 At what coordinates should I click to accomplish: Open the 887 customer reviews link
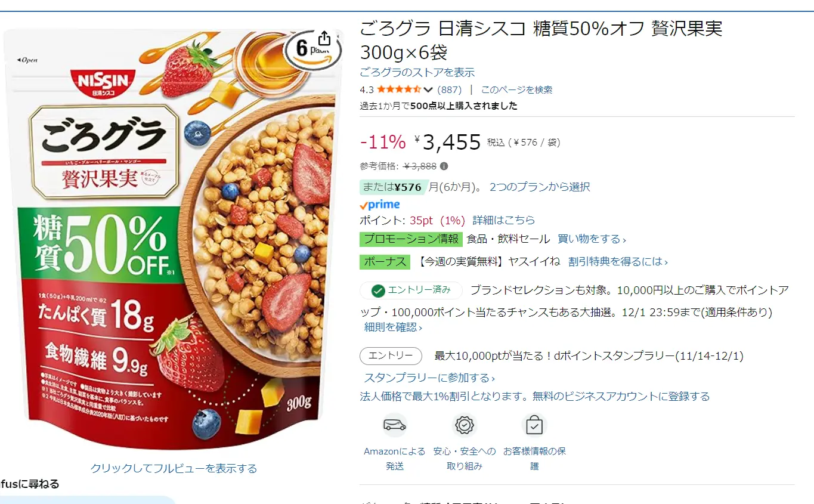click(450, 90)
